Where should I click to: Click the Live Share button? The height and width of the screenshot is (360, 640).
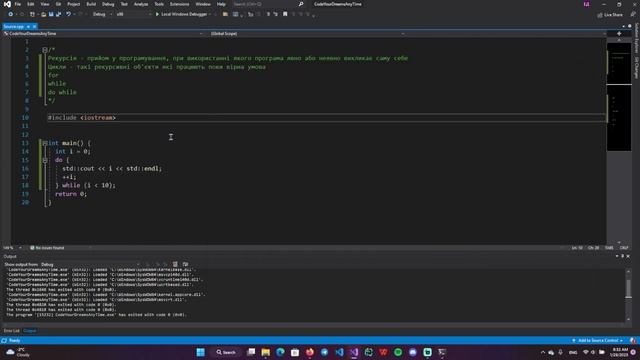coord(610,15)
